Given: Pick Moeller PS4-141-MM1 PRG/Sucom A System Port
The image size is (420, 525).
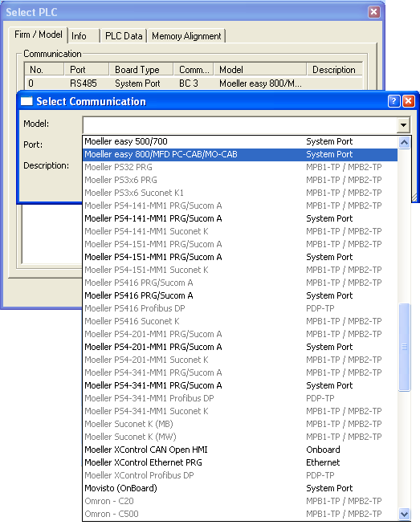Looking at the screenshot, I should [x=240, y=218].
